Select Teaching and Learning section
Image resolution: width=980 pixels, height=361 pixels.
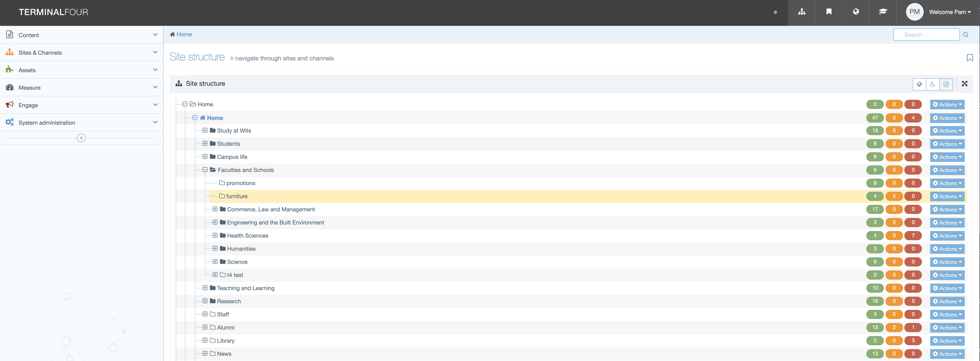(245, 288)
